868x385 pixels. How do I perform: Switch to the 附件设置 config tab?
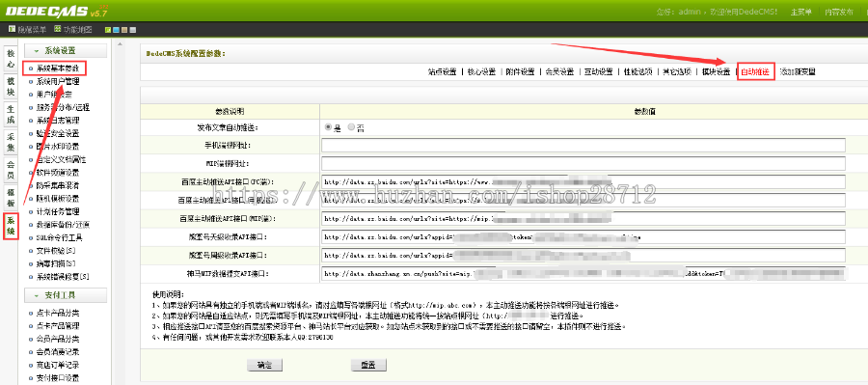521,72
